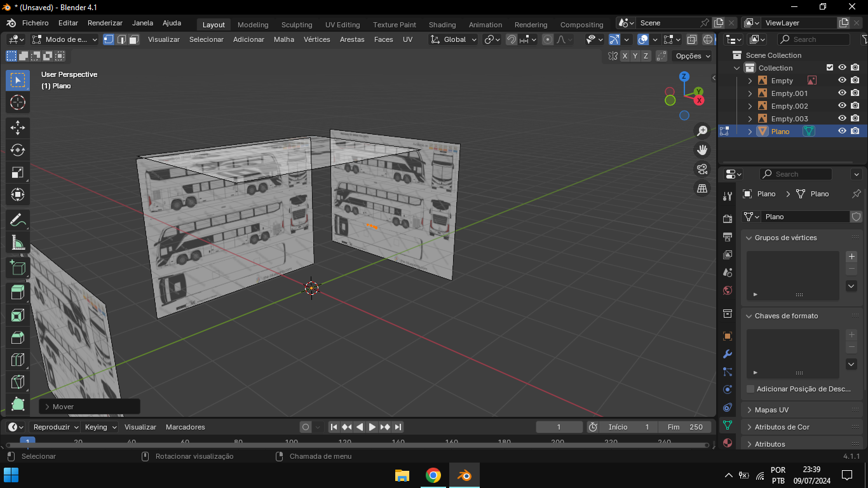The height and width of the screenshot is (488, 868).
Task: Switch to the Sculpting workspace tab
Action: pos(297,25)
